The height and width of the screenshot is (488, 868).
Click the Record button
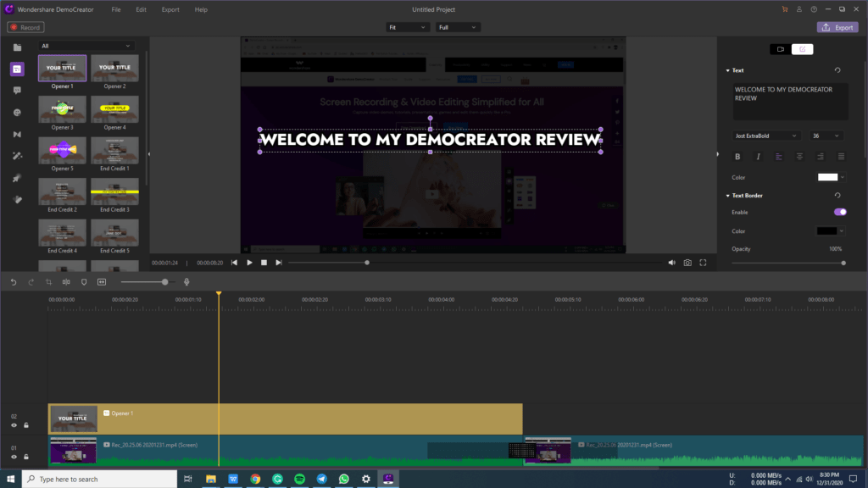click(25, 27)
